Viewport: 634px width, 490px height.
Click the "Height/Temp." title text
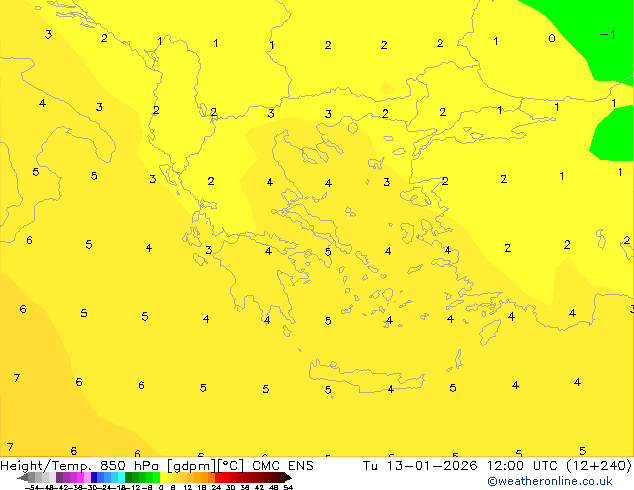tap(45, 465)
